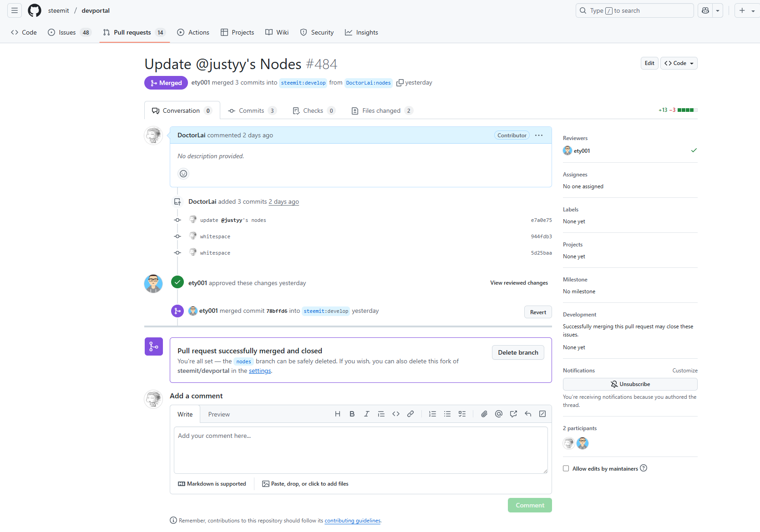Viewport: 760px width, 532px height.
Task: Click the heading icon in comment toolbar
Action: [x=338, y=414]
